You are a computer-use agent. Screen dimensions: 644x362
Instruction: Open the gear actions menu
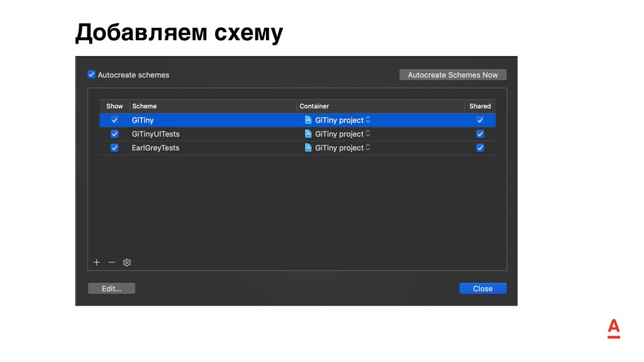(127, 262)
